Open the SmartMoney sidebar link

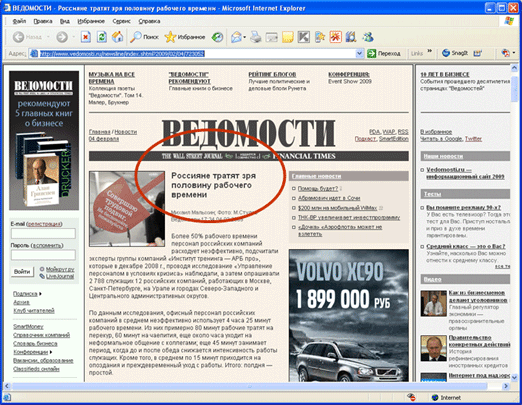[x=28, y=326]
